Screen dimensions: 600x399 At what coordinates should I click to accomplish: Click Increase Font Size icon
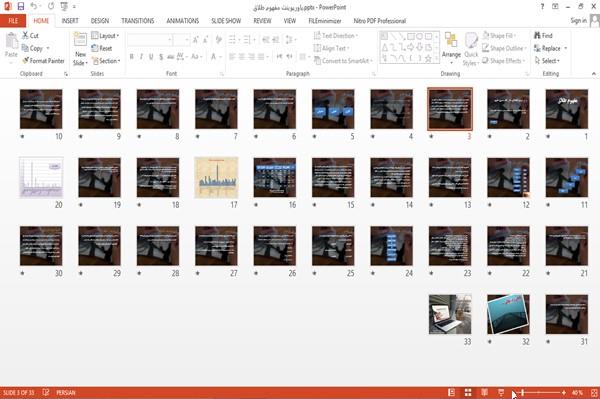click(x=196, y=40)
